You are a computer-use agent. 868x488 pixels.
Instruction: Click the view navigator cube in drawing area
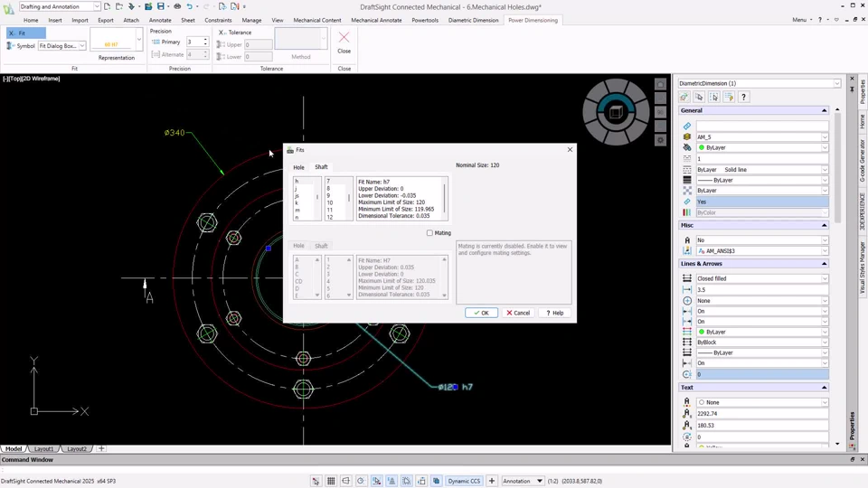pos(616,113)
